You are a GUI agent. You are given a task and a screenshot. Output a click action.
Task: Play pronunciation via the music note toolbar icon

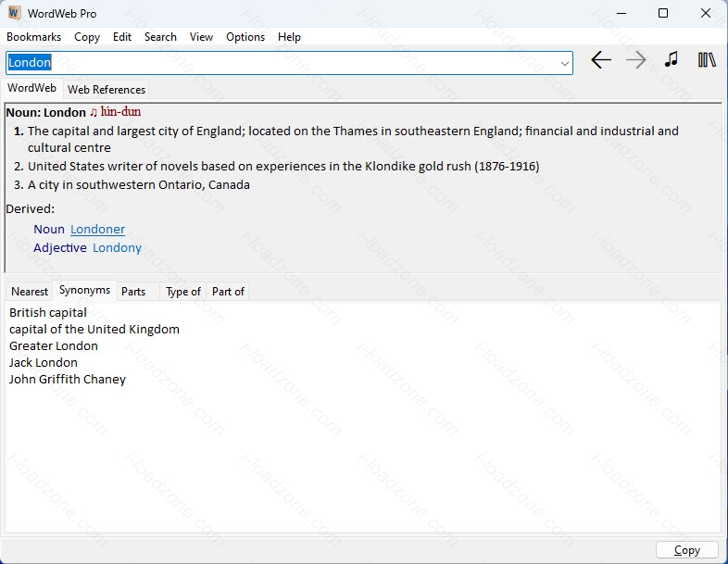[672, 59]
